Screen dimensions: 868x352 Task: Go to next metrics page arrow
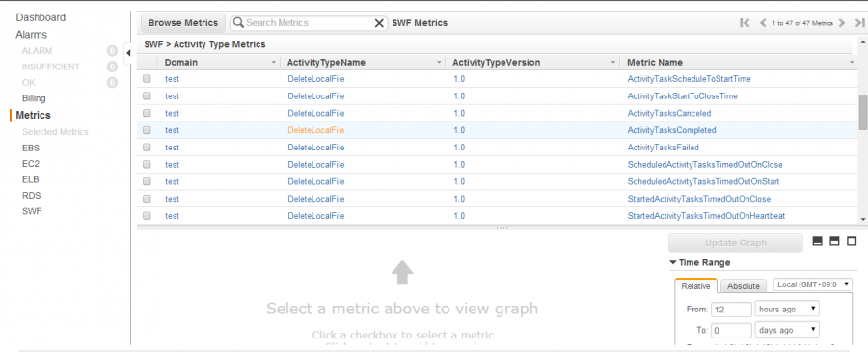(x=842, y=23)
